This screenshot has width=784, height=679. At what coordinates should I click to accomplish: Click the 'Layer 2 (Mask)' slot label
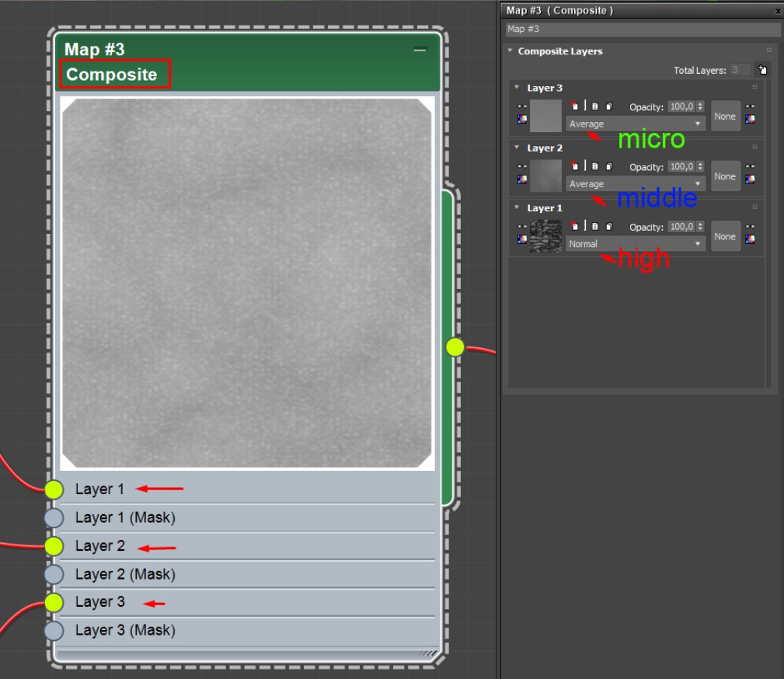pyautogui.click(x=125, y=574)
